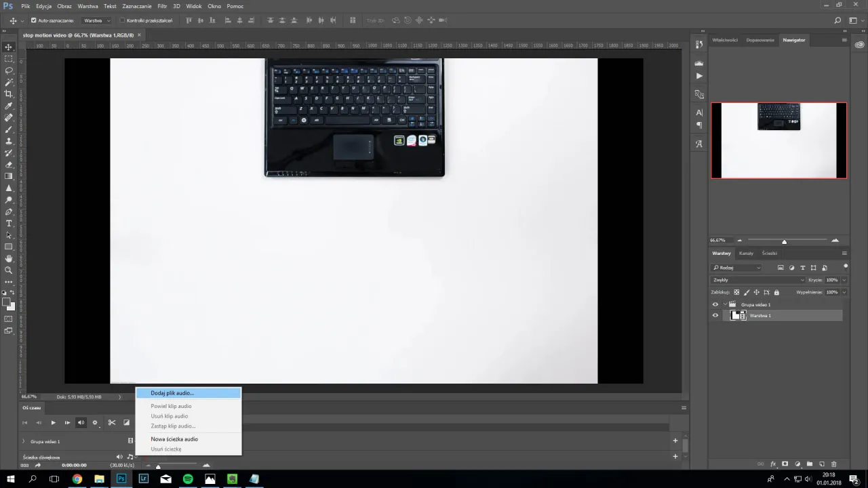Split the clip with the scissors icon

pos(112,423)
